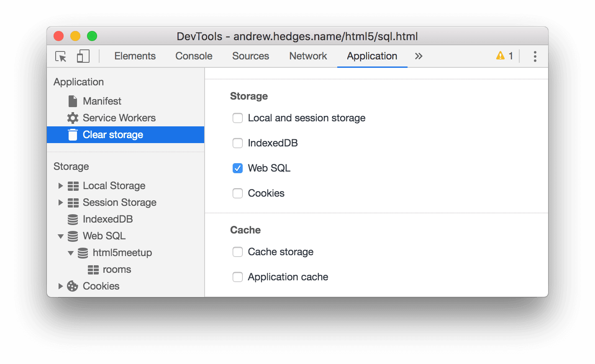
Task: Click the Service Workers gear icon
Action: [x=72, y=118]
